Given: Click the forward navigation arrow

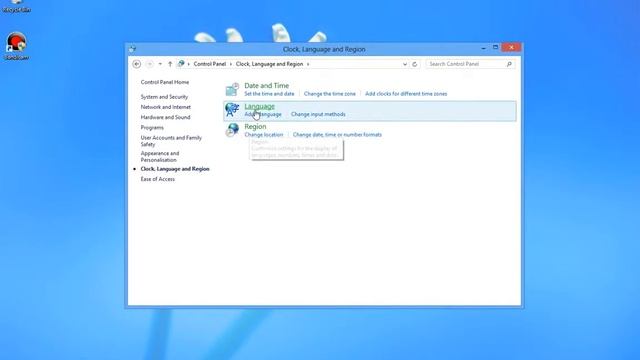Looking at the screenshot, I should [149, 64].
